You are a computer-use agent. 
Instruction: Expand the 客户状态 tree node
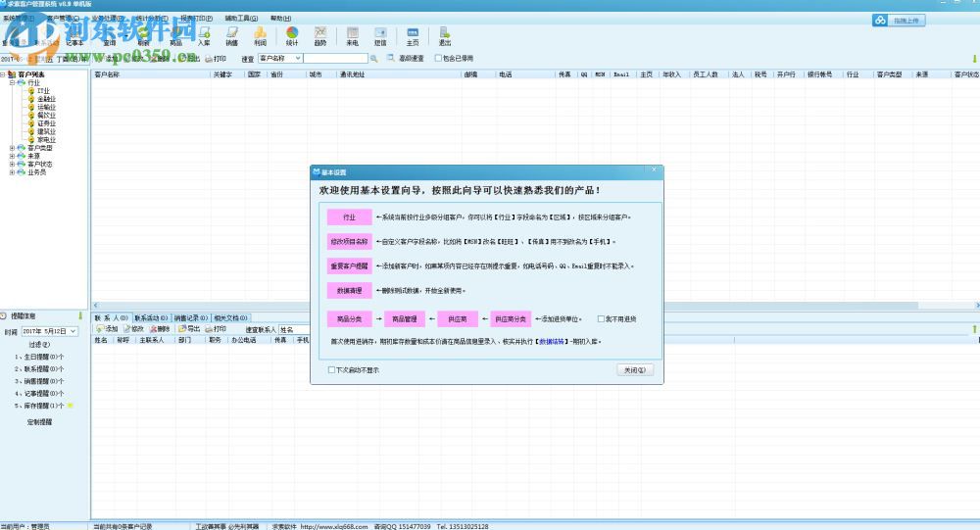click(12, 165)
